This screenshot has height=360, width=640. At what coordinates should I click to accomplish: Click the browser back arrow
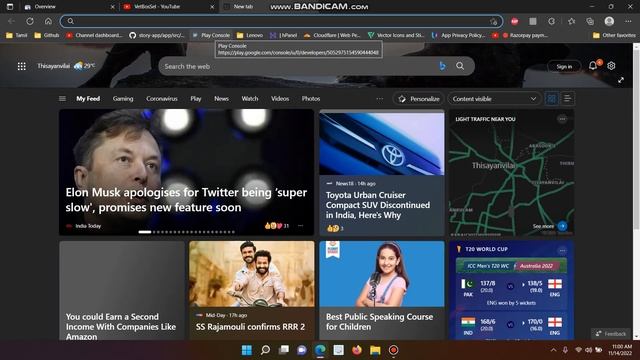pos(11,21)
